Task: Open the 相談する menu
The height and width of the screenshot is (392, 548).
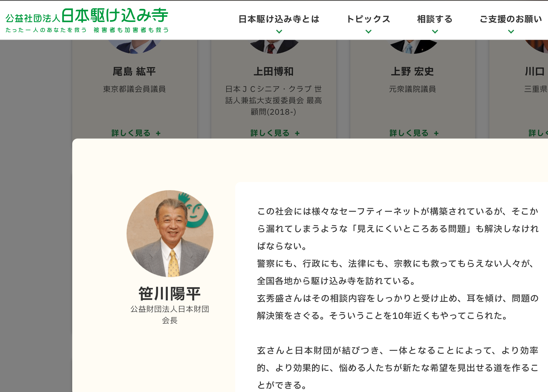Action: click(x=435, y=19)
